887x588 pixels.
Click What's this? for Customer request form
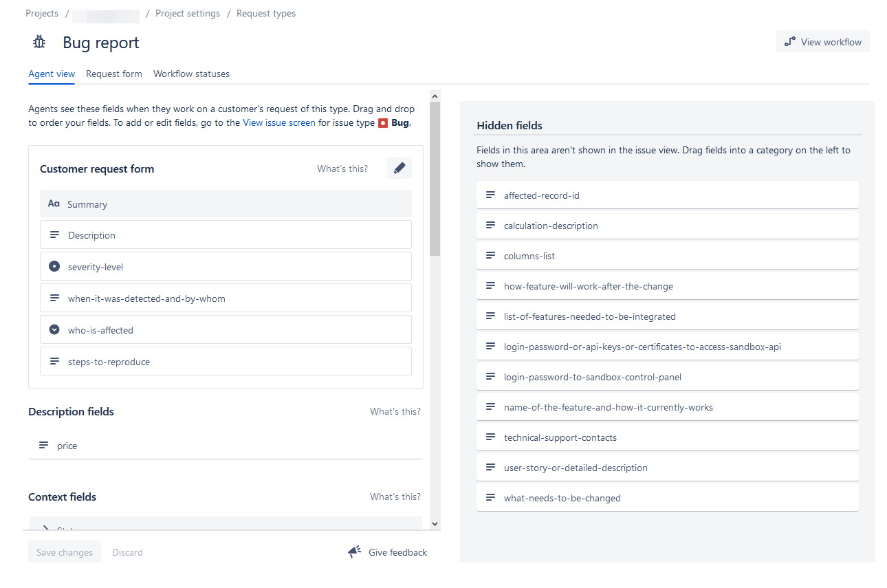(342, 168)
